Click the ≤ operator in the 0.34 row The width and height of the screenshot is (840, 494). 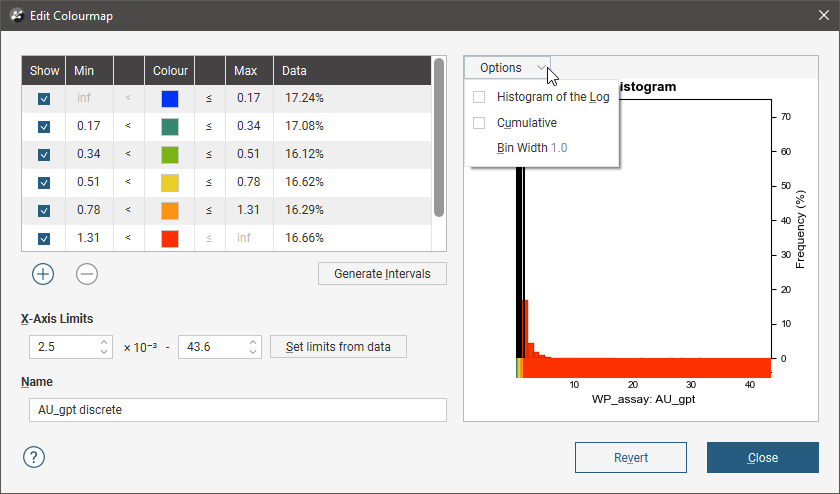(209, 155)
